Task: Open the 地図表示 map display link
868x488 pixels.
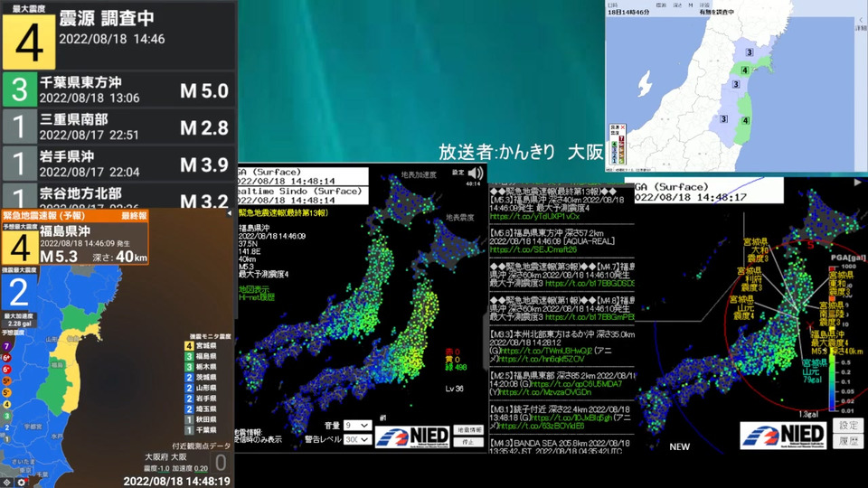Action: click(254, 289)
